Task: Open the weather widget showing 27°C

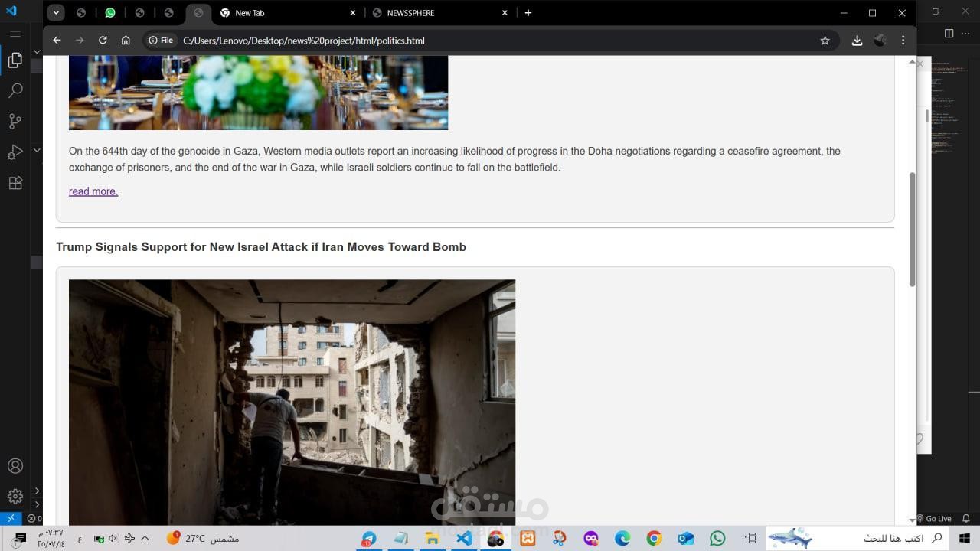Action: pyautogui.click(x=203, y=539)
